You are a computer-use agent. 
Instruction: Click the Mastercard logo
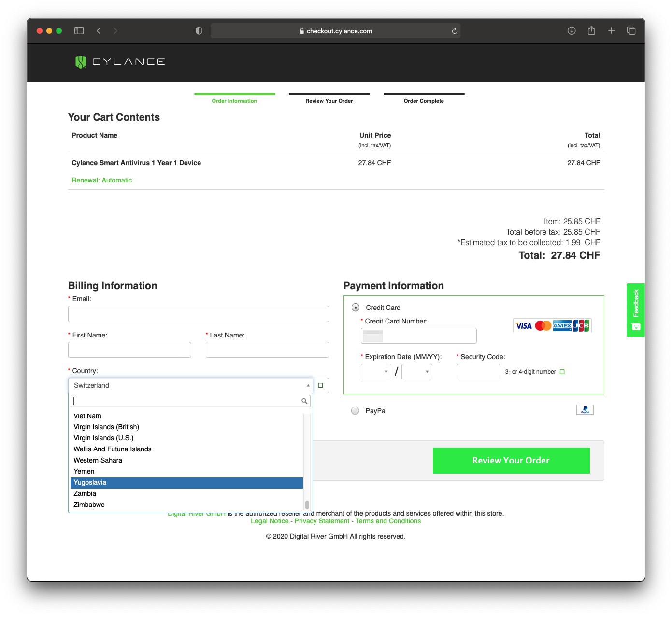(x=543, y=326)
